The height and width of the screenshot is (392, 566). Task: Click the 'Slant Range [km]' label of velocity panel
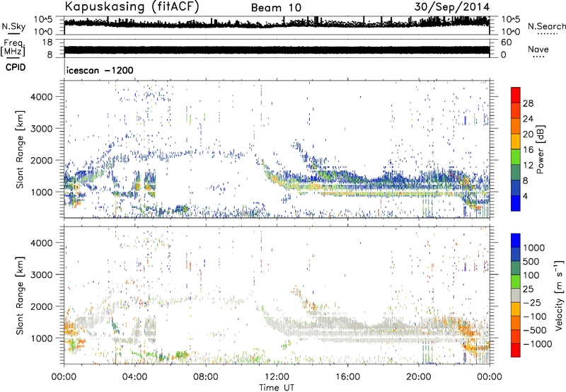coord(20,296)
